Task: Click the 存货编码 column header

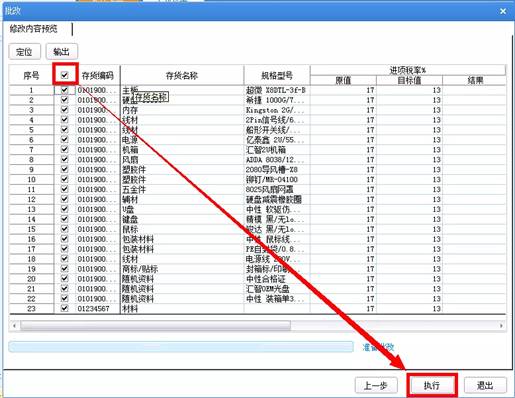Action: pyautogui.click(x=98, y=76)
